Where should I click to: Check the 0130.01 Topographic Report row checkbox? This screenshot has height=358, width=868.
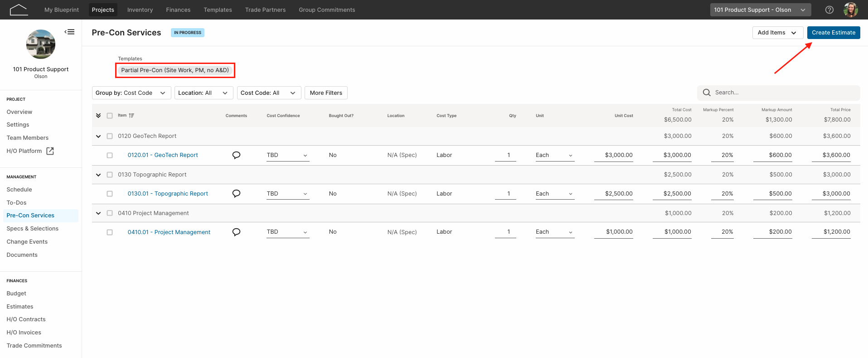110,194
